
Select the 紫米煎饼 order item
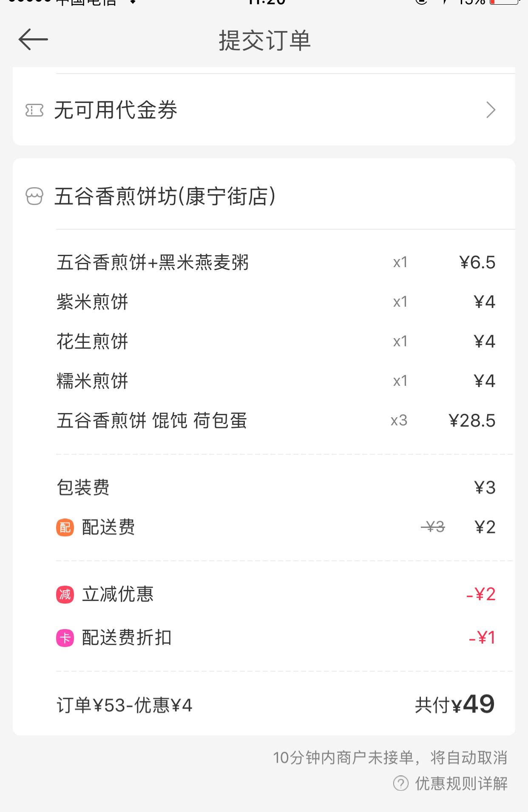click(x=92, y=302)
